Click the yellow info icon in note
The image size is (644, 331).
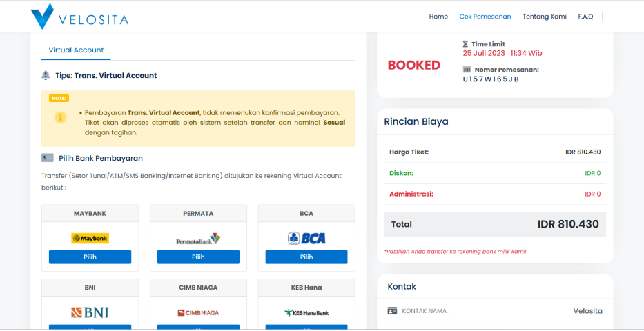pyautogui.click(x=60, y=117)
